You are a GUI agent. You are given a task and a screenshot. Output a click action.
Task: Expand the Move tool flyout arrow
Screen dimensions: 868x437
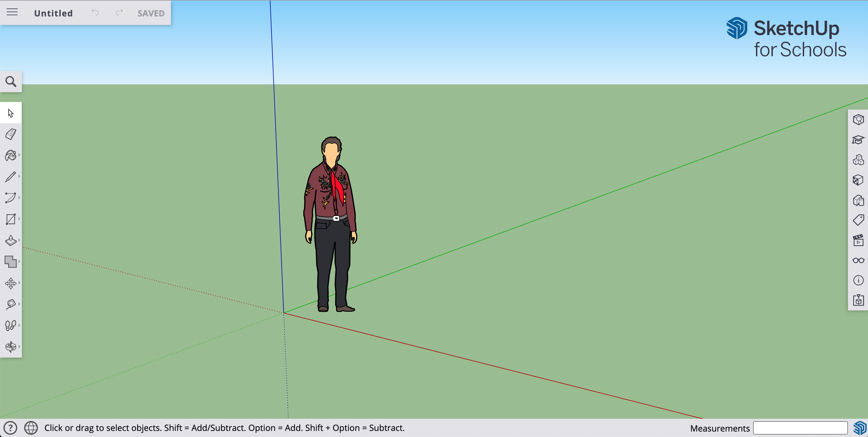coord(19,283)
